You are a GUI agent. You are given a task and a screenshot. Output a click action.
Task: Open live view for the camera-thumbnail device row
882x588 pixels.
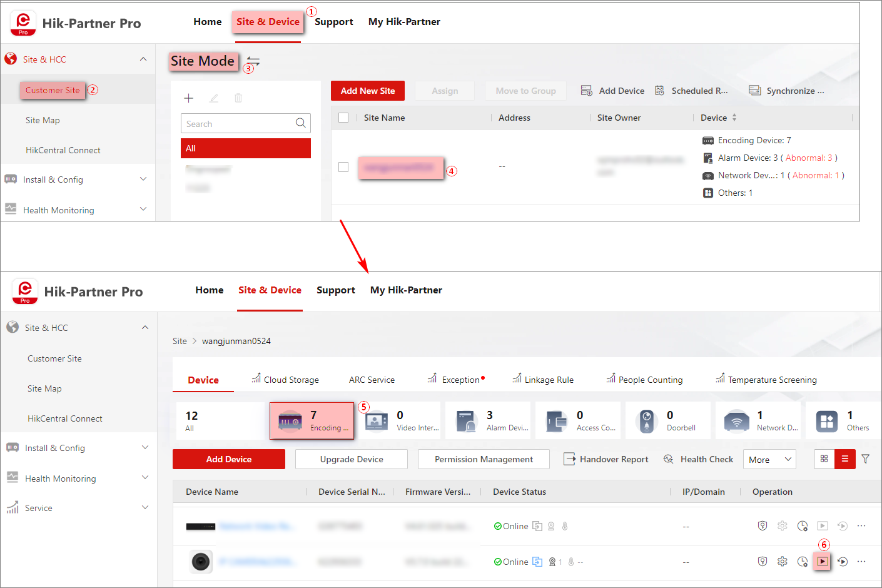click(x=823, y=562)
